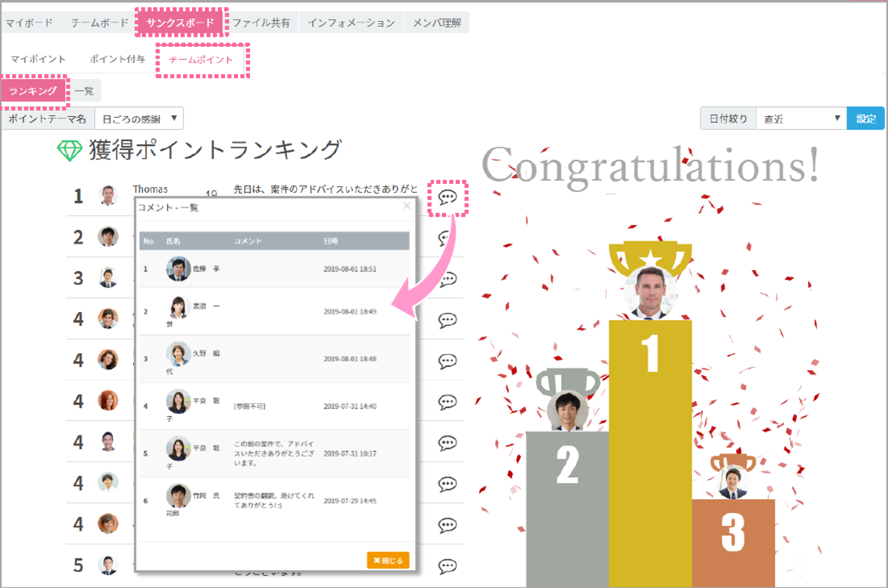
Task: Switch to チームボード tab
Action: pos(99,23)
